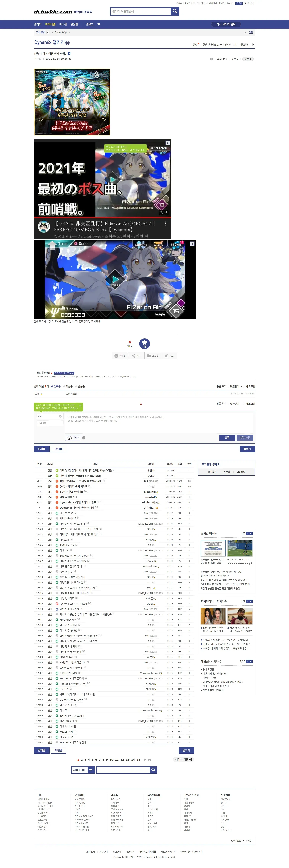Open post '15렙 서열표 업데이트'
289x868 pixels.
pos(71,492)
